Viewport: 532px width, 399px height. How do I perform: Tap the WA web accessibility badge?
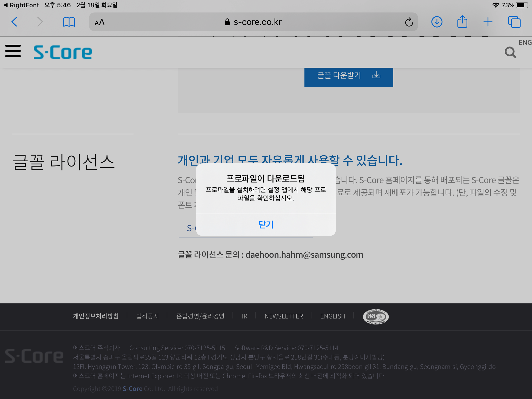[x=376, y=317]
